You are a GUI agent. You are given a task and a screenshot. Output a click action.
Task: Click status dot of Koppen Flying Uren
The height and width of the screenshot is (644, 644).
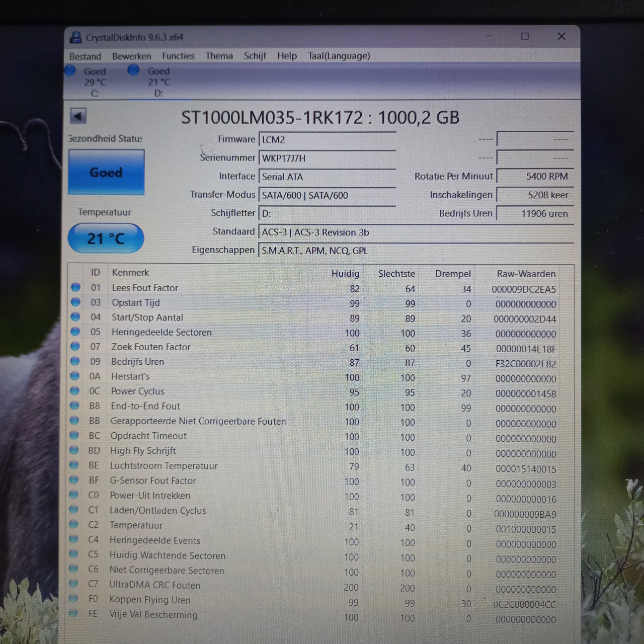(73, 598)
